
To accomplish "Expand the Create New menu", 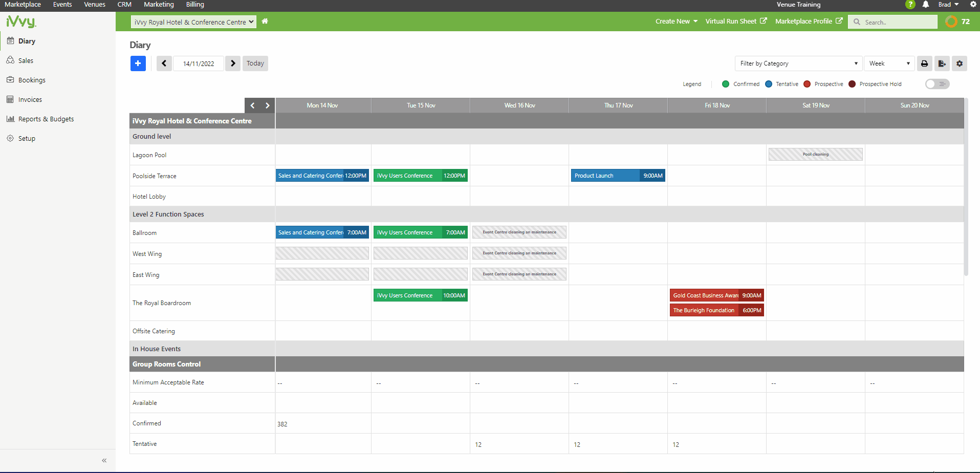I will pyautogui.click(x=676, y=21).
